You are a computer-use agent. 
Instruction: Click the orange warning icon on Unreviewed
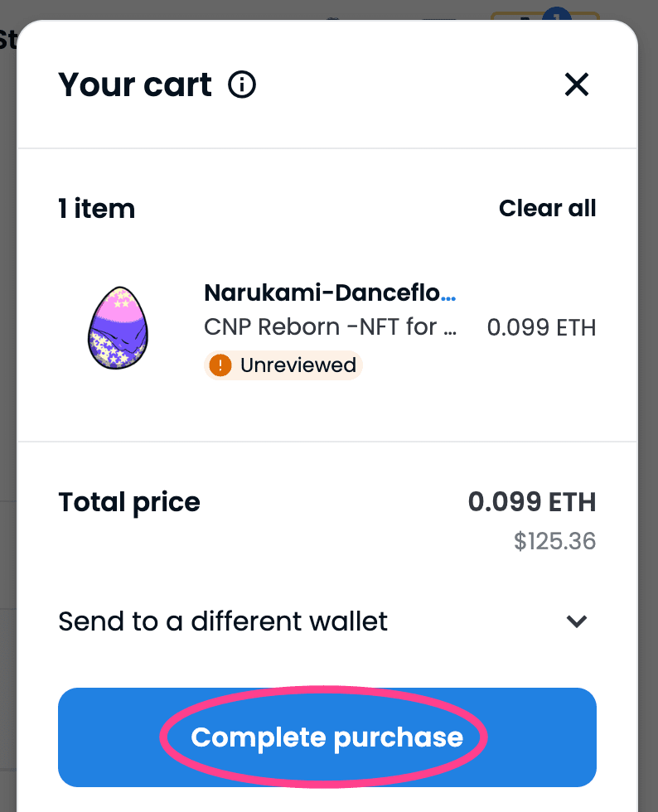pos(220,365)
